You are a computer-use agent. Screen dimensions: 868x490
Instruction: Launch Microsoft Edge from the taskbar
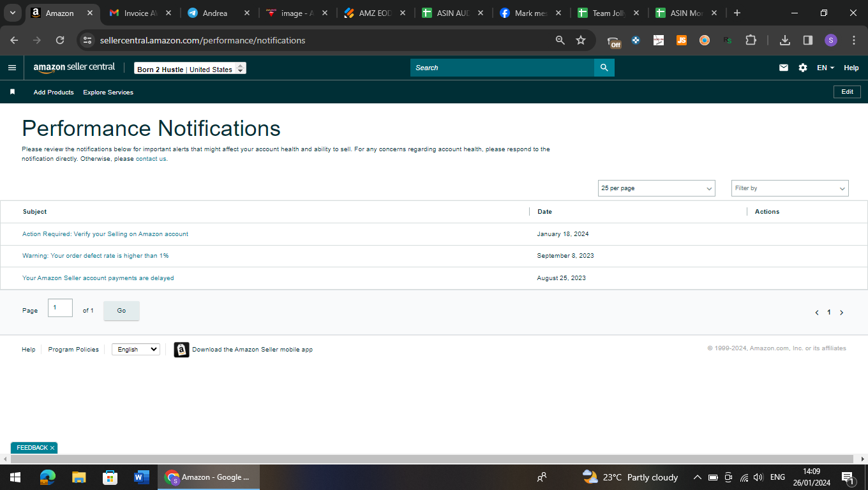coord(47,477)
